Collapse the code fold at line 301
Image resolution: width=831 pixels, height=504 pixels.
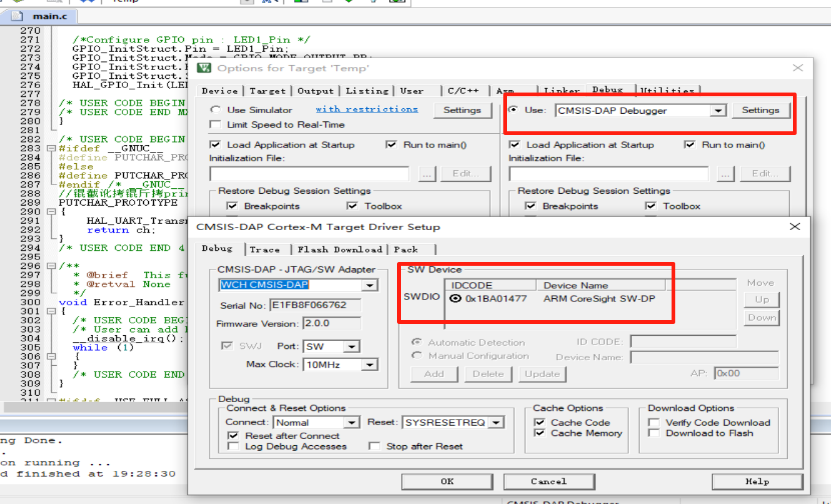51,311
